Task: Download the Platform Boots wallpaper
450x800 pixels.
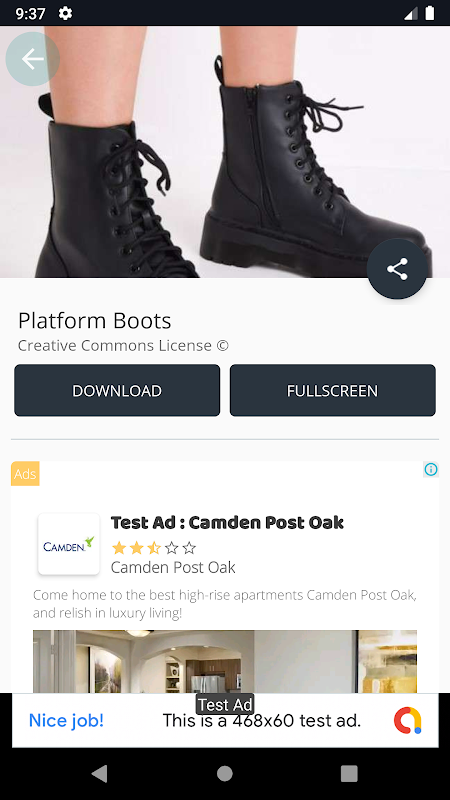Action: point(117,390)
